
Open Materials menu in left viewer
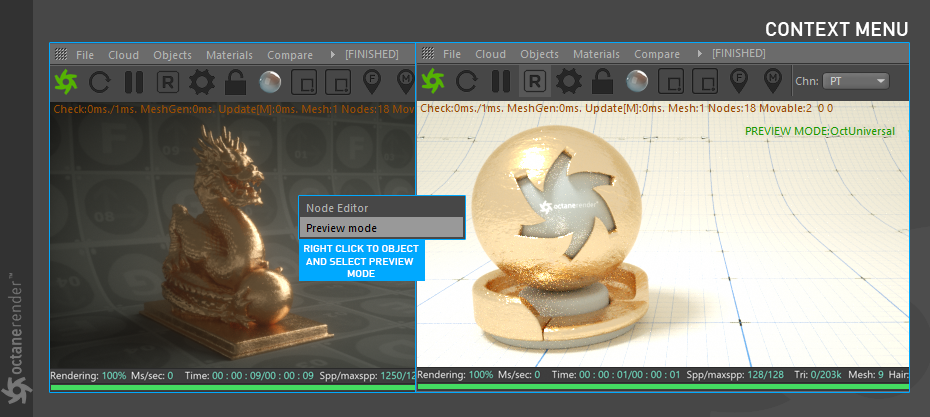click(230, 55)
